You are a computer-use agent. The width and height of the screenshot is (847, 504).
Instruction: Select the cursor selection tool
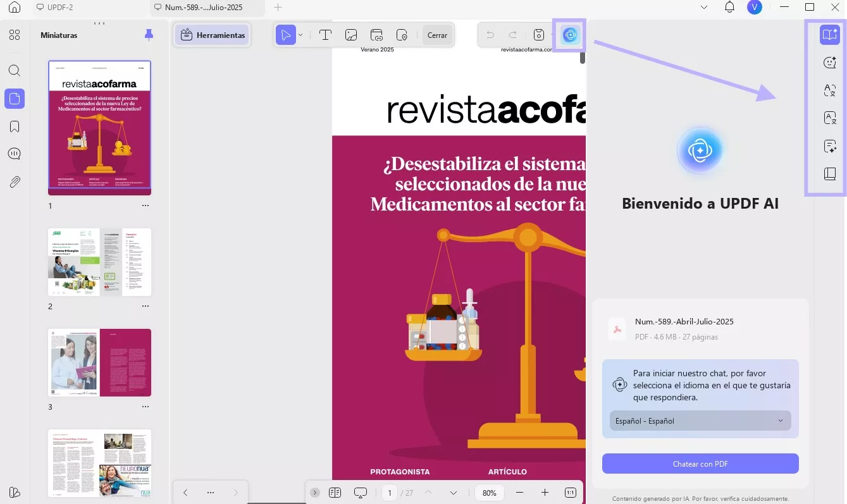coord(287,35)
